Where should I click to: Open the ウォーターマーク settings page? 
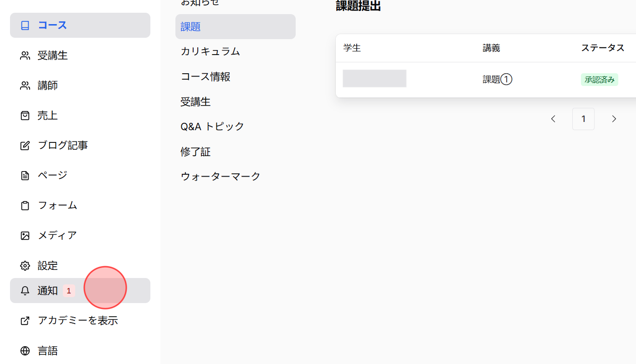pyautogui.click(x=220, y=176)
